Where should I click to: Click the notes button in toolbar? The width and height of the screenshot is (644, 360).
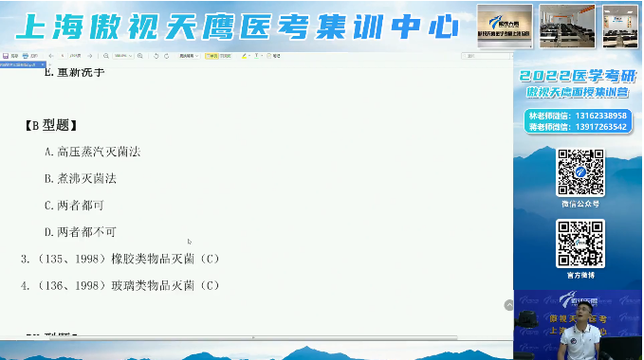tap(273, 56)
